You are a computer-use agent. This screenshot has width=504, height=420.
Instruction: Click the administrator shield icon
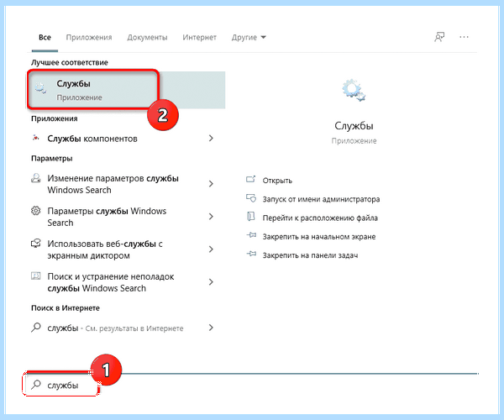[250, 198]
